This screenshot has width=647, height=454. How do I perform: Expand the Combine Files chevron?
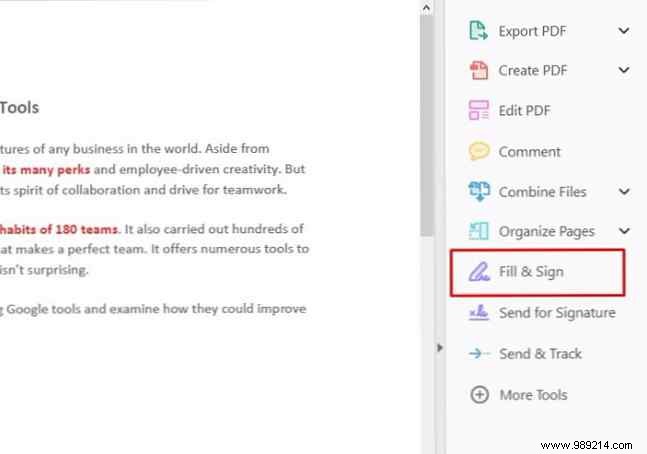pyautogui.click(x=623, y=191)
